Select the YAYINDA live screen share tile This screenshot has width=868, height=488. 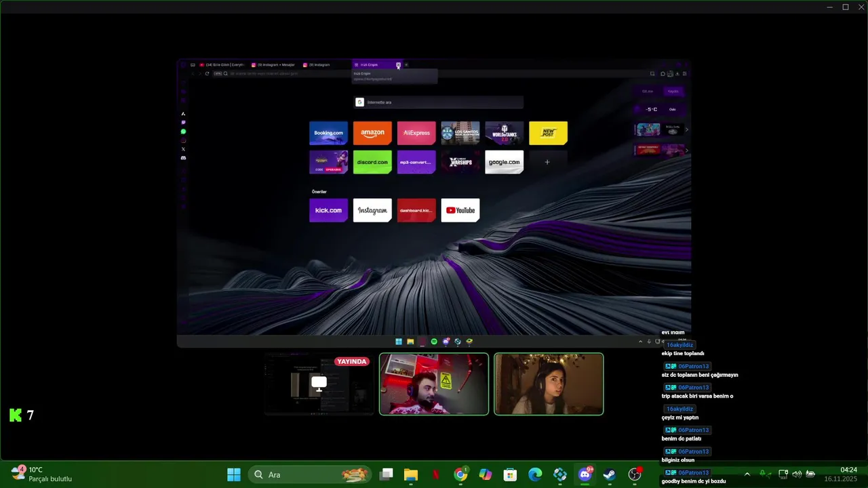click(x=319, y=384)
